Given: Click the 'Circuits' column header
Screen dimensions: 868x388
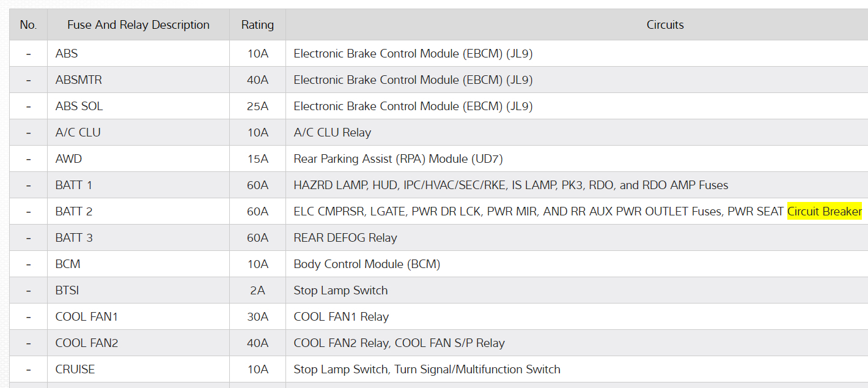Looking at the screenshot, I should (665, 25).
